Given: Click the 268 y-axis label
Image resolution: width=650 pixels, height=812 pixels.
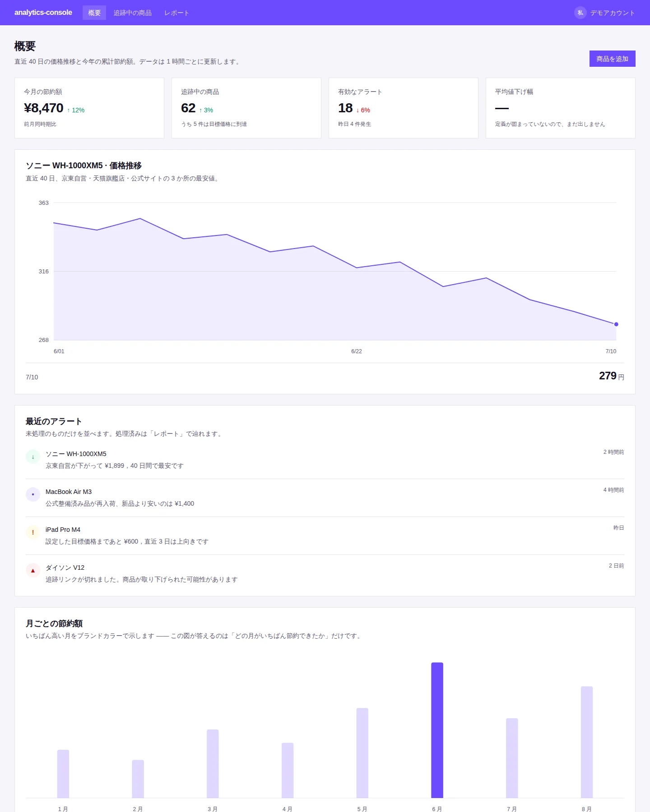Looking at the screenshot, I should [x=43, y=340].
